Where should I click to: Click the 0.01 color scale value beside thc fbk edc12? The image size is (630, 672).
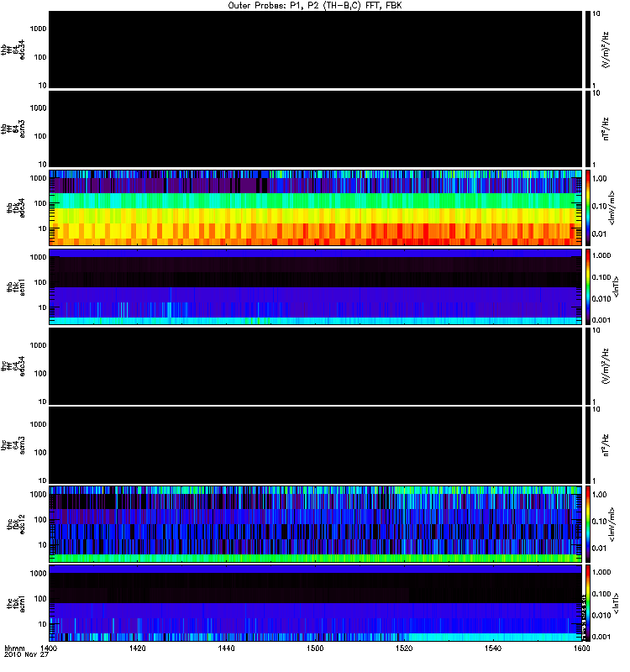(600, 548)
